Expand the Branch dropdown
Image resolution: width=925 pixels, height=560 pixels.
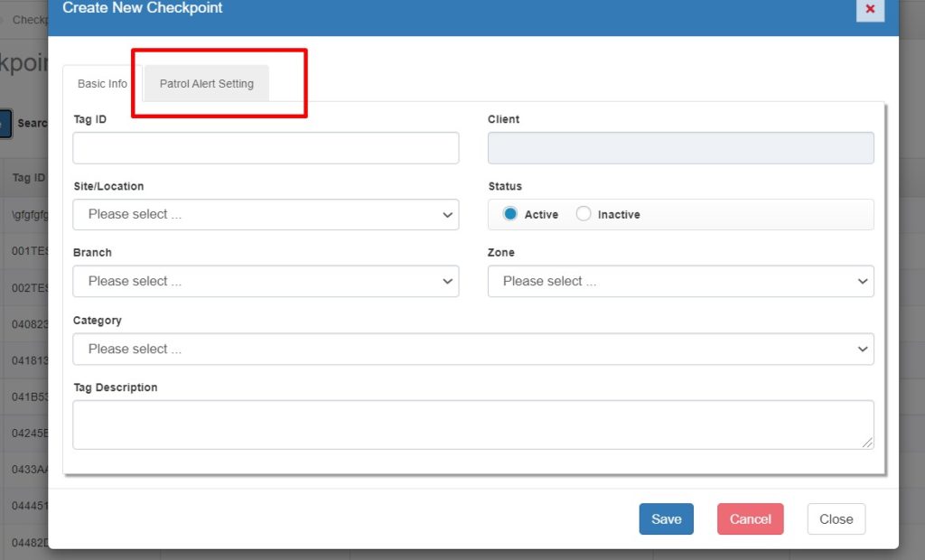266,281
